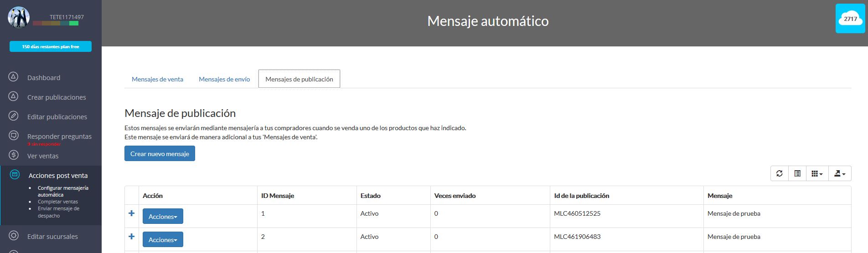Open the Completar ventas submenu link

coord(58,202)
